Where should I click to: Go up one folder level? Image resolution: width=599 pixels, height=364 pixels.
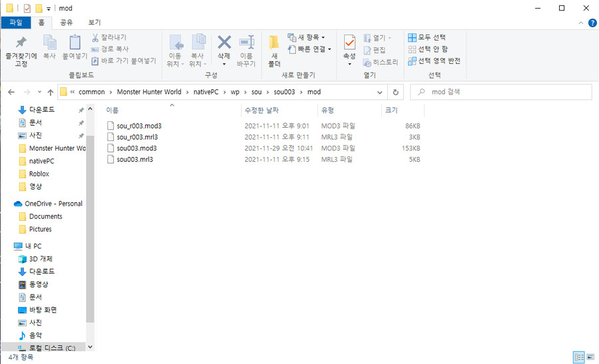(51, 92)
